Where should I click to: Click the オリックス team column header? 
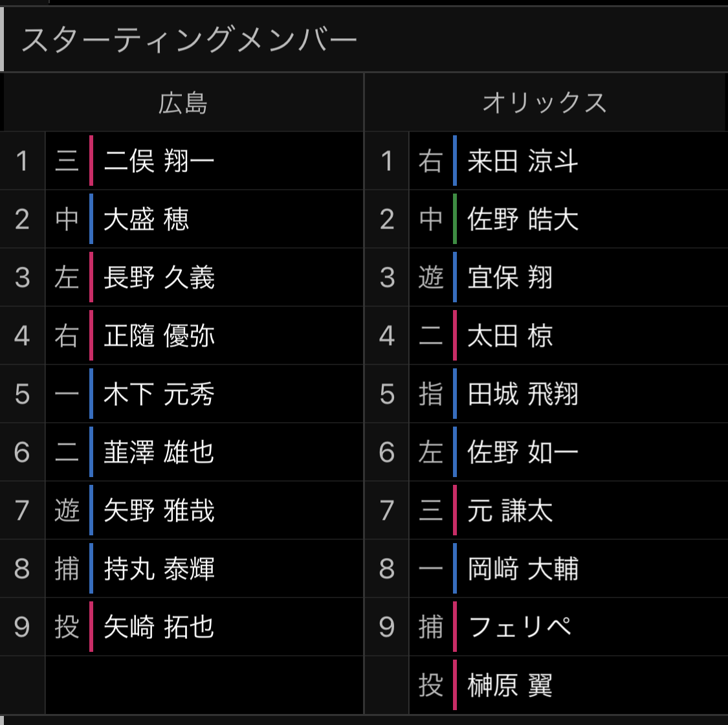(x=545, y=103)
